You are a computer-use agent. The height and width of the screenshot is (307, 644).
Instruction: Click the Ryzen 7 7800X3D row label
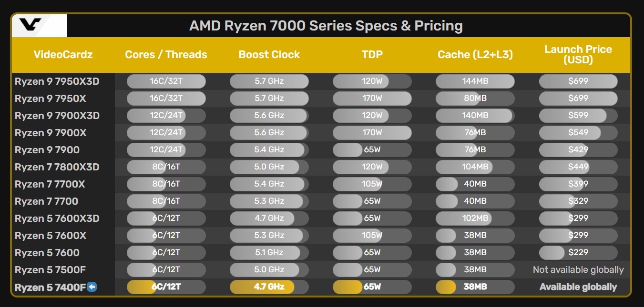tap(57, 167)
